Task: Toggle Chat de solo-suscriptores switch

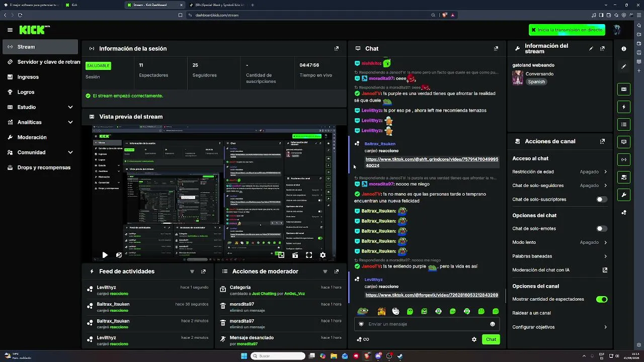Action: pyautogui.click(x=602, y=200)
